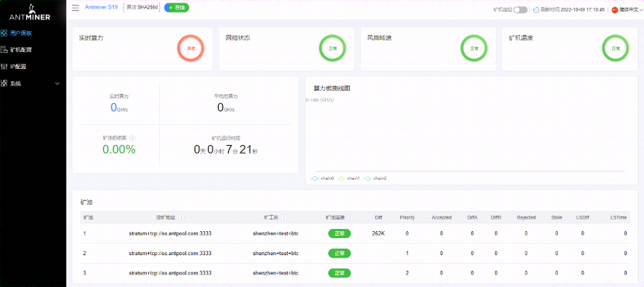Image resolution: width=644 pixels, height=287 pixels.
Task: Click the Accepted column header
Action: pyautogui.click(x=441, y=218)
